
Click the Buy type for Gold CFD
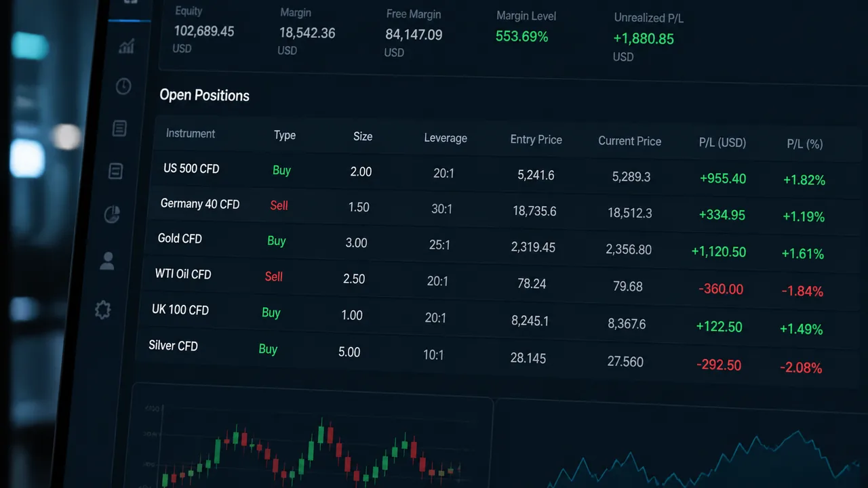[x=276, y=241]
